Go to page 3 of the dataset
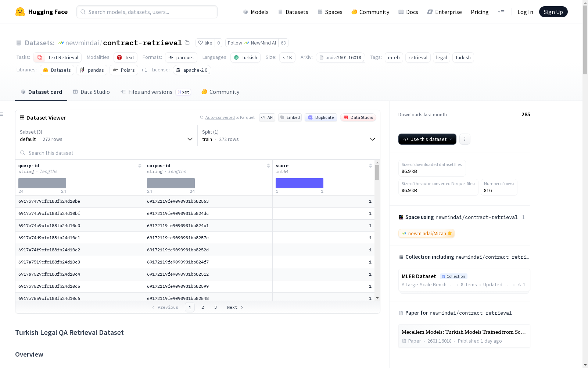Screen dimensions: 588x368 (215, 307)
